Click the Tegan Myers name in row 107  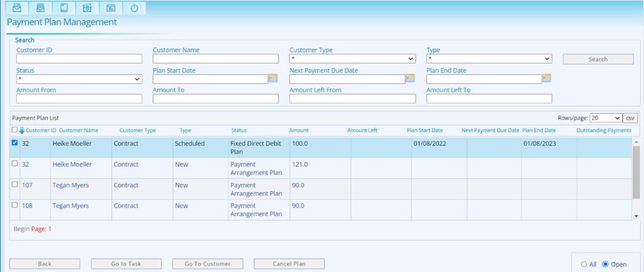coord(70,185)
